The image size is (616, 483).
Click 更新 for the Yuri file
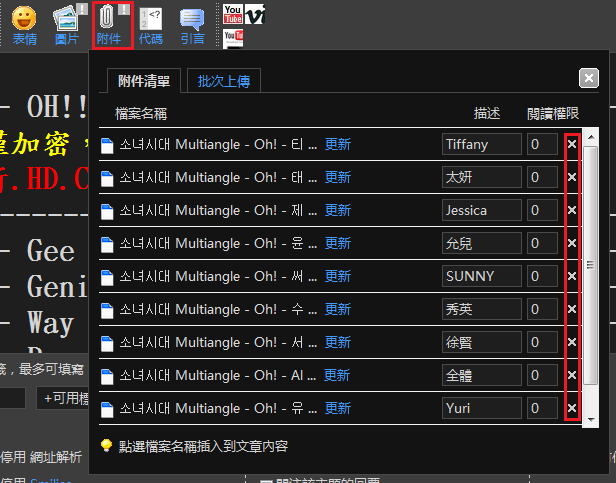click(x=338, y=408)
